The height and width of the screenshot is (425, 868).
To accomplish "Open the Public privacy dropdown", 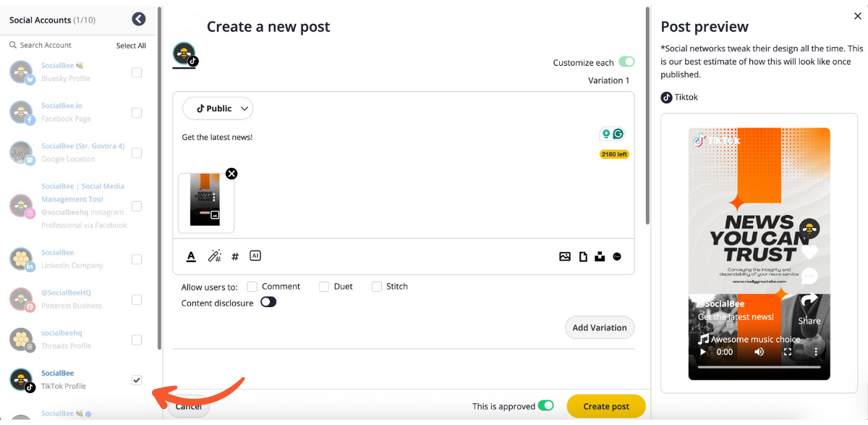I will (218, 109).
